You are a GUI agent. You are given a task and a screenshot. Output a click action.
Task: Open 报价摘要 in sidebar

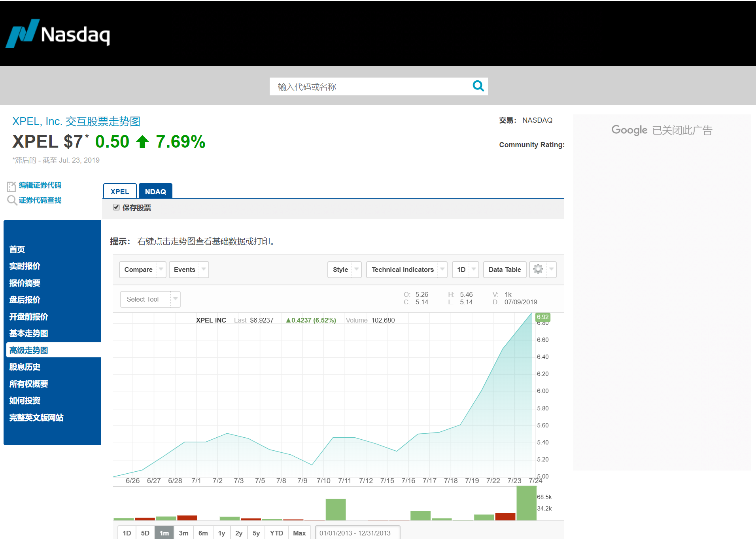coord(25,283)
